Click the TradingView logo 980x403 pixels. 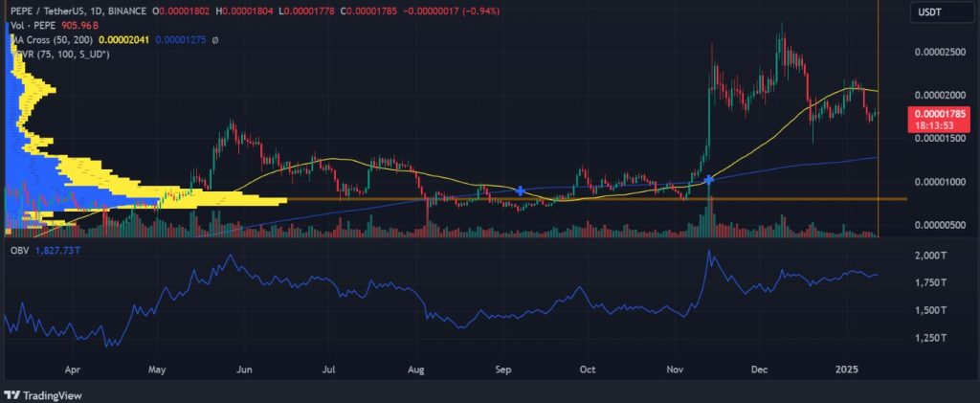pyautogui.click(x=42, y=395)
